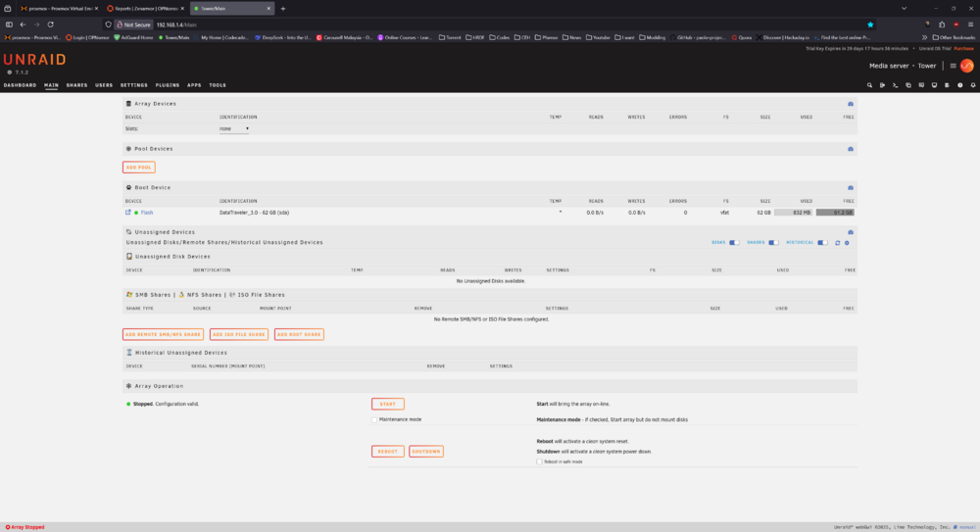Open the Torrent bookmarks folder
The height and width of the screenshot is (532, 980).
click(450, 37)
